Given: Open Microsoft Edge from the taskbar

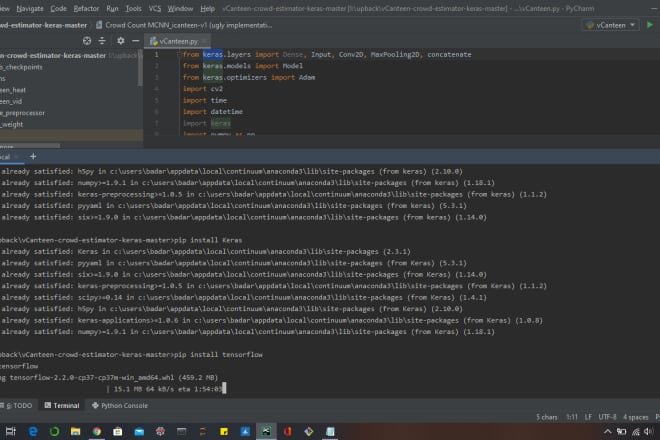Looking at the screenshot, I should tap(32, 431).
